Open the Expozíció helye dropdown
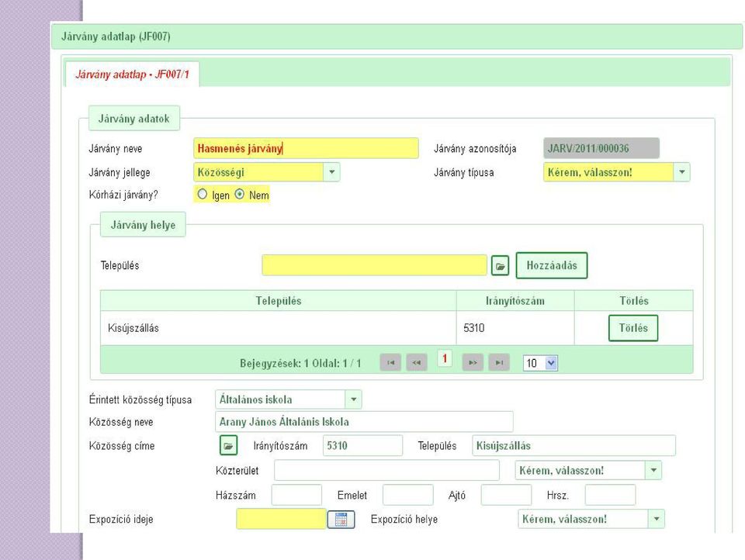The height and width of the screenshot is (560, 745). click(x=657, y=519)
